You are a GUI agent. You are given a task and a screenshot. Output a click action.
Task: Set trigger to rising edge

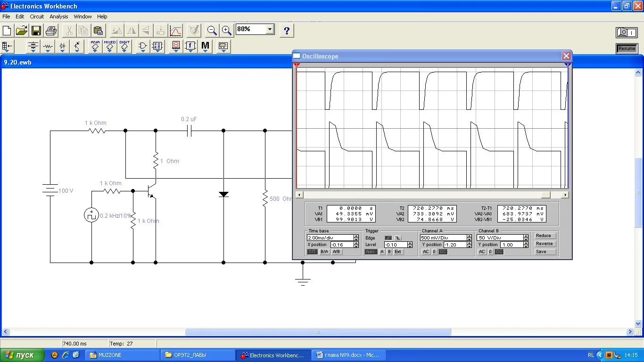[x=388, y=238]
